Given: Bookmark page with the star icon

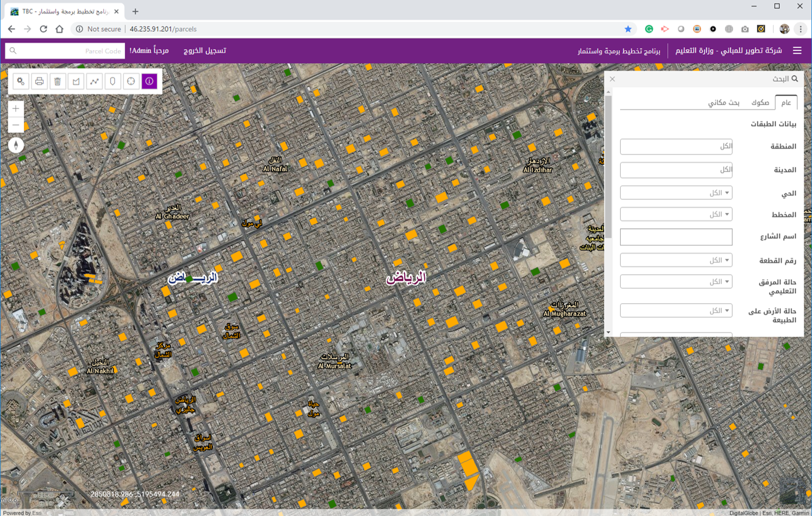Looking at the screenshot, I should [628, 29].
